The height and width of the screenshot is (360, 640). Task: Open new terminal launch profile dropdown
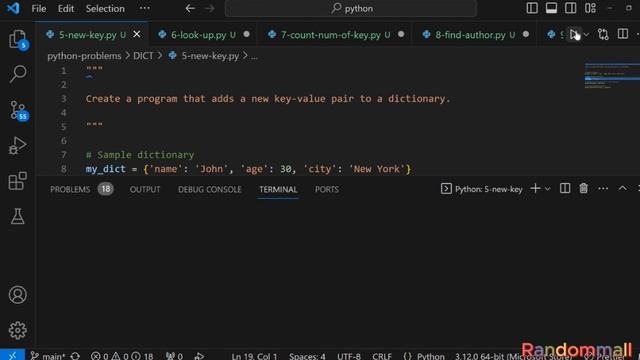(547, 189)
